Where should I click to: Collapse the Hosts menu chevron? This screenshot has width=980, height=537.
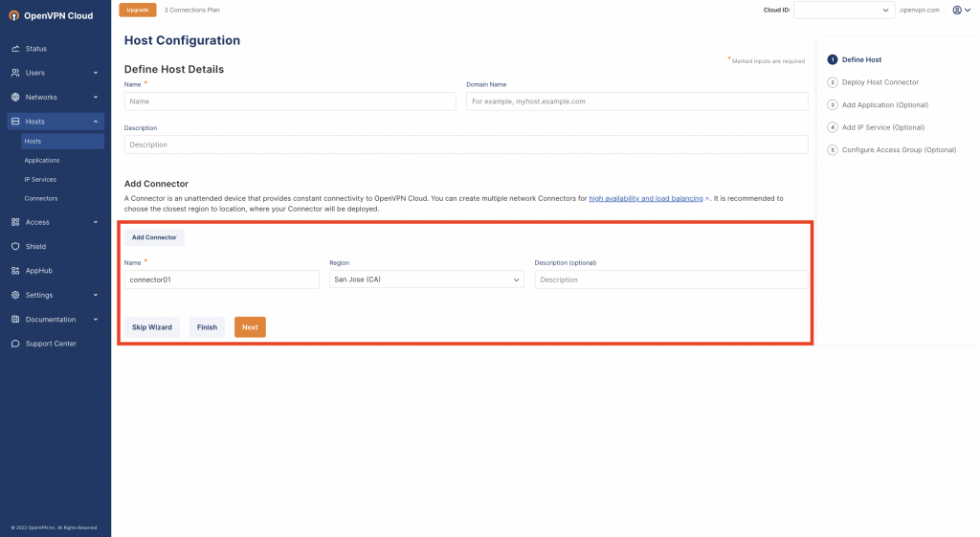click(x=96, y=122)
